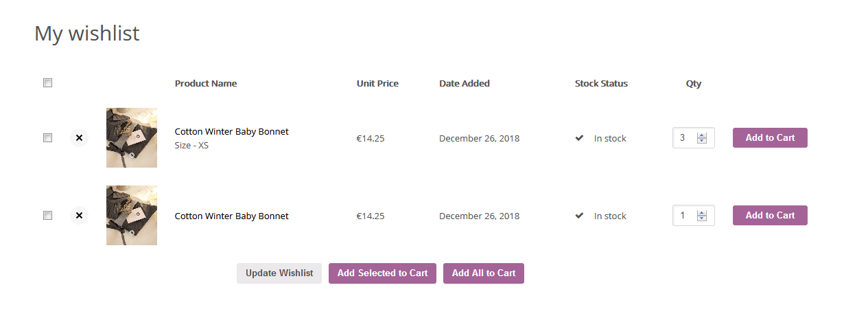The height and width of the screenshot is (327, 868).
Task: Click Add Selected to Cart
Action: [x=382, y=273]
